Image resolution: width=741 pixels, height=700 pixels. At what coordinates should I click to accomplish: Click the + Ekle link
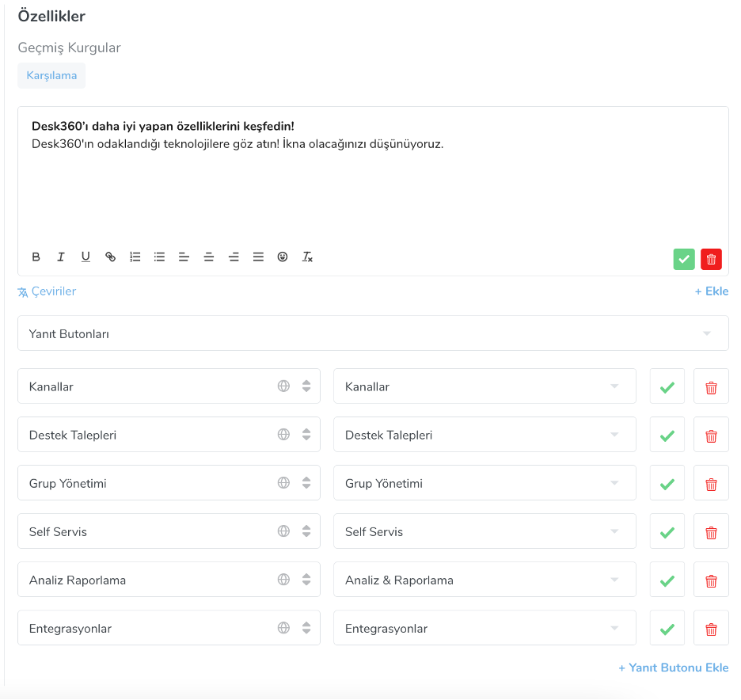pos(711,291)
